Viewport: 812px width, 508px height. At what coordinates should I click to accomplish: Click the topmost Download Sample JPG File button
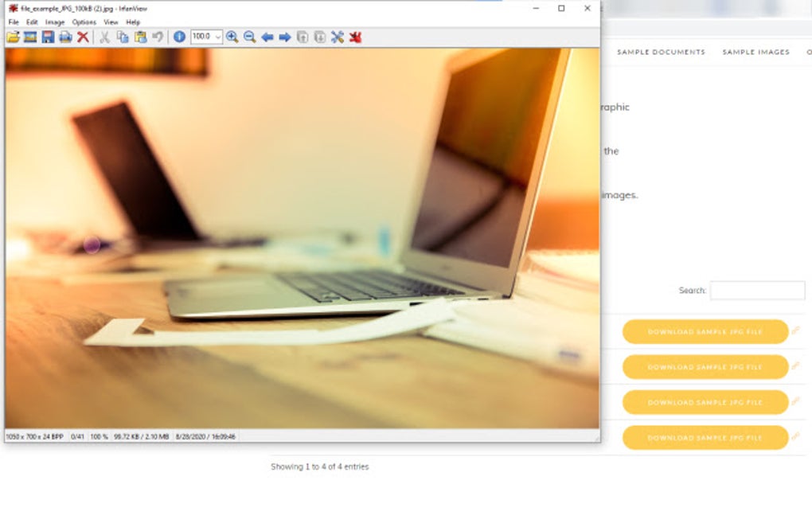pos(705,332)
